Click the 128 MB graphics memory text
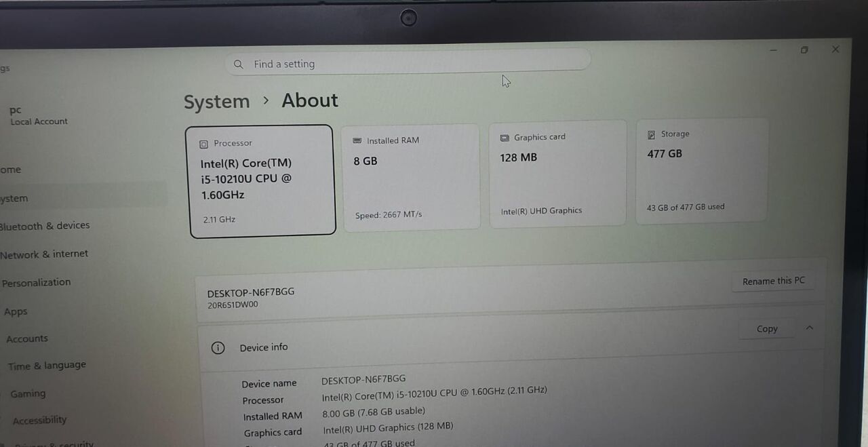This screenshot has width=868, height=447. pyautogui.click(x=519, y=157)
